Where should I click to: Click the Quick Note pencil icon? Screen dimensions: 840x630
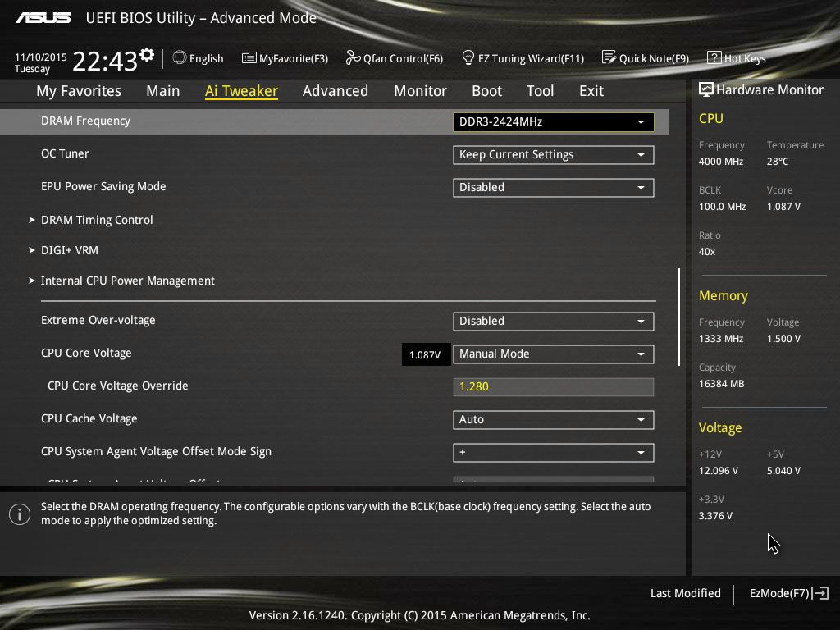[x=609, y=57]
